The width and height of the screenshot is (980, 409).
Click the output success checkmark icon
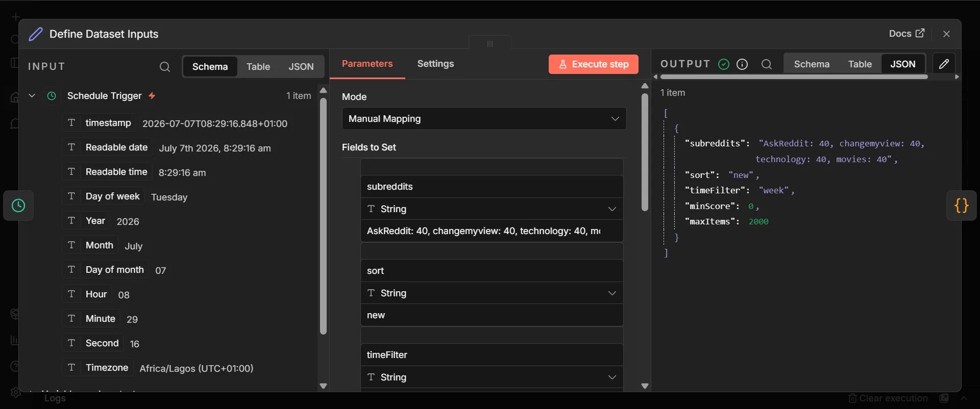click(x=724, y=64)
